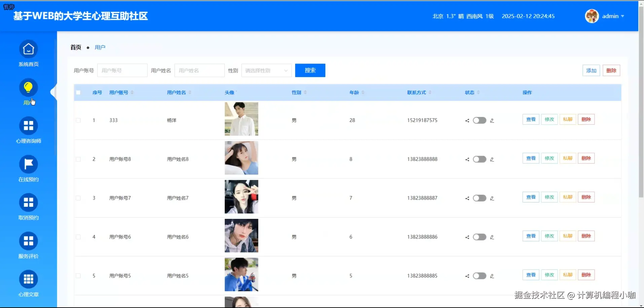Toggle the status switch for user 333
This screenshot has height=308, width=644.
pyautogui.click(x=479, y=120)
